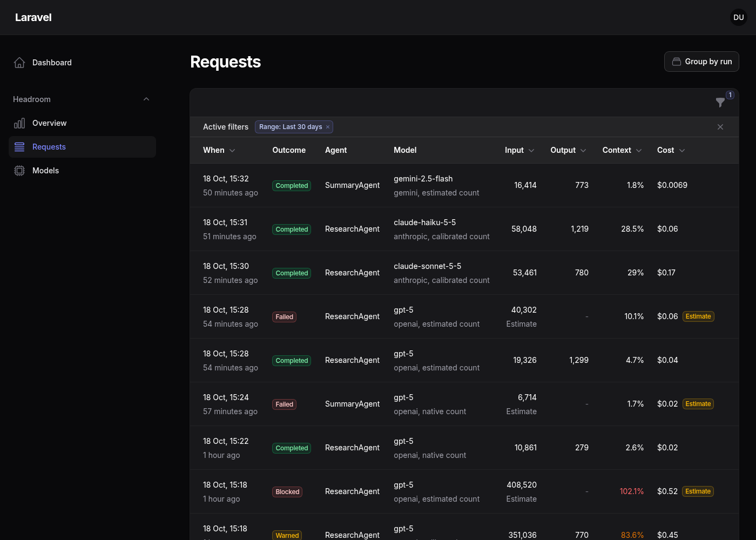This screenshot has width=756, height=540.
Task: Click the Laravel logo link
Action: point(33,17)
